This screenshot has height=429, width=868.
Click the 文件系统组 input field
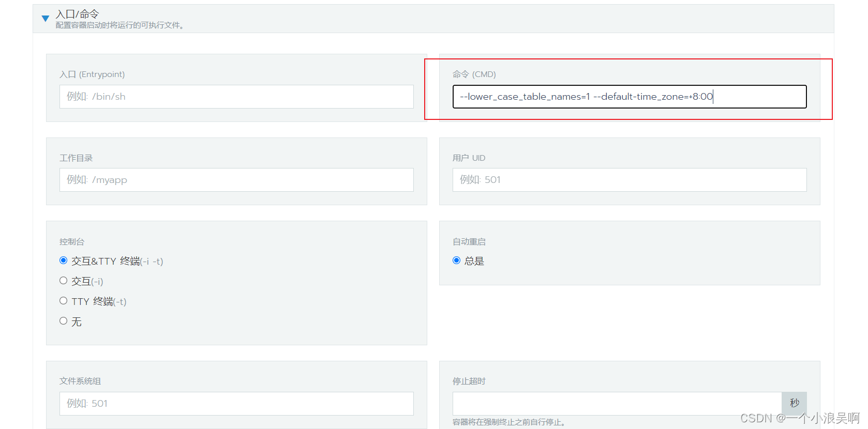point(236,404)
